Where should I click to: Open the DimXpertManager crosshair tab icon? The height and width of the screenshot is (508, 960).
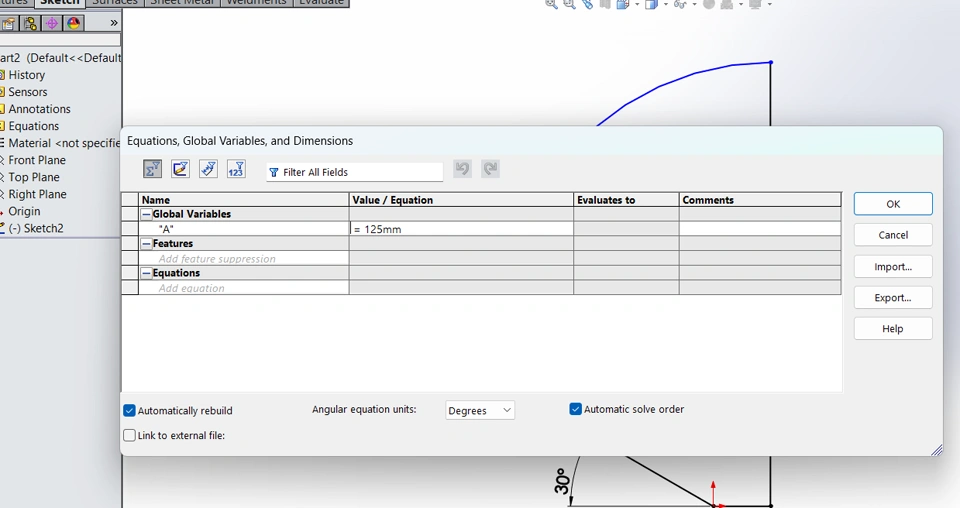click(x=52, y=23)
